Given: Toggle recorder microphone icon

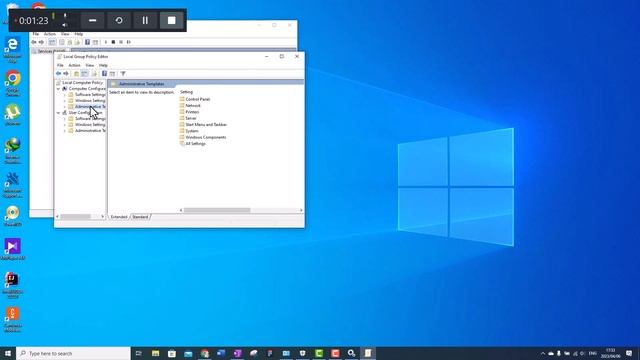Looking at the screenshot, I should click(x=64, y=16).
